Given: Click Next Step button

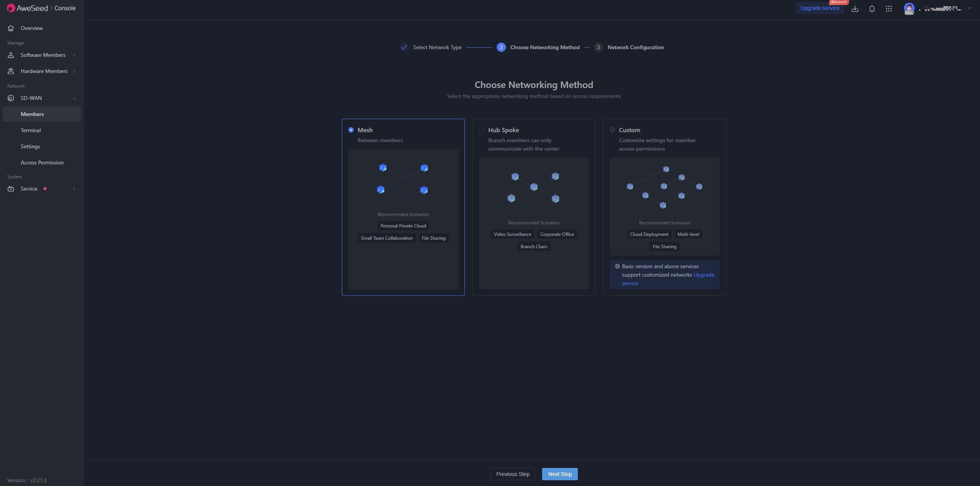Looking at the screenshot, I should (559, 474).
